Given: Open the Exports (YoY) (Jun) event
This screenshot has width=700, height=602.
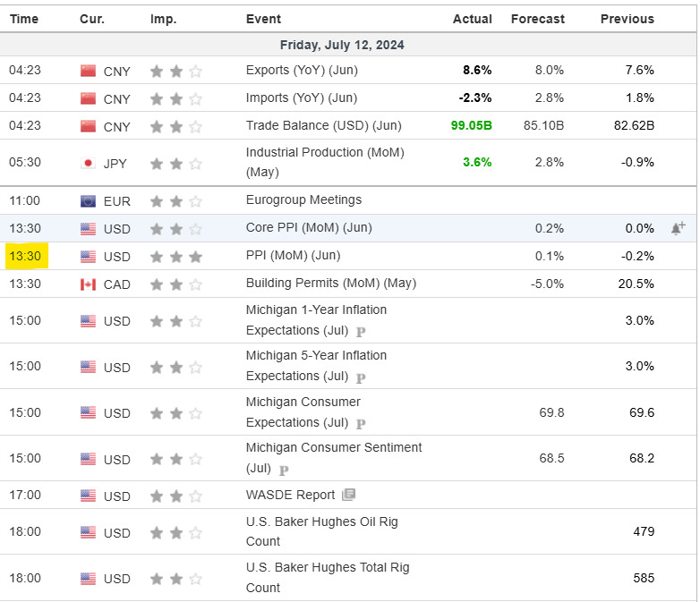Looking at the screenshot, I should [x=301, y=70].
